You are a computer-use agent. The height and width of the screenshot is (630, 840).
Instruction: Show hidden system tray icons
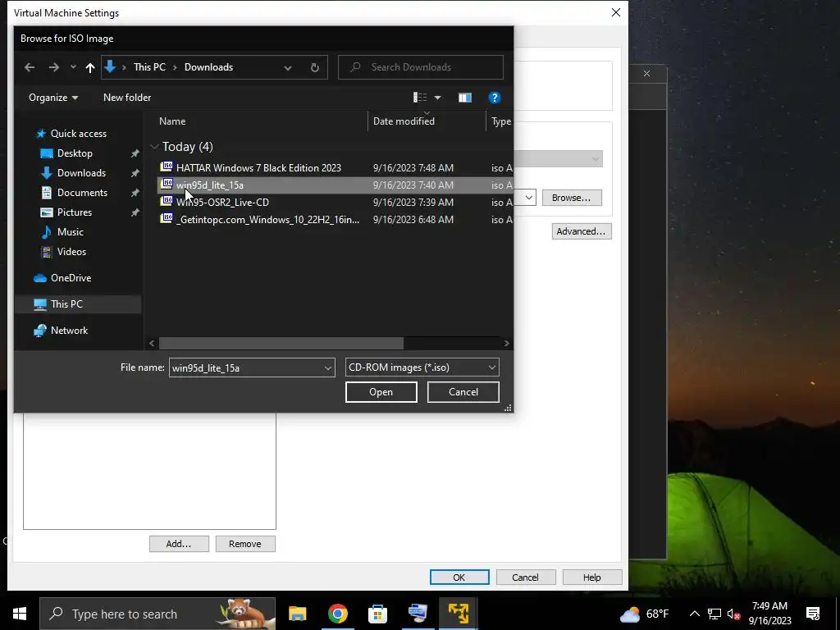[x=694, y=614]
